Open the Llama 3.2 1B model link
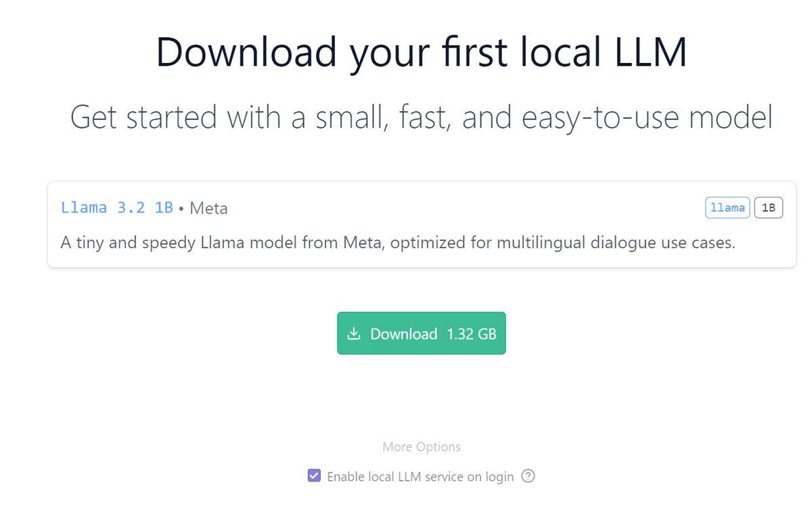The height and width of the screenshot is (516, 812). pyautogui.click(x=117, y=208)
